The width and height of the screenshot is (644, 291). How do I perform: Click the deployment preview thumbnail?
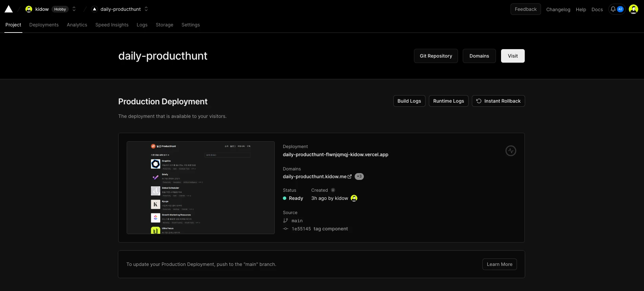[x=201, y=188]
